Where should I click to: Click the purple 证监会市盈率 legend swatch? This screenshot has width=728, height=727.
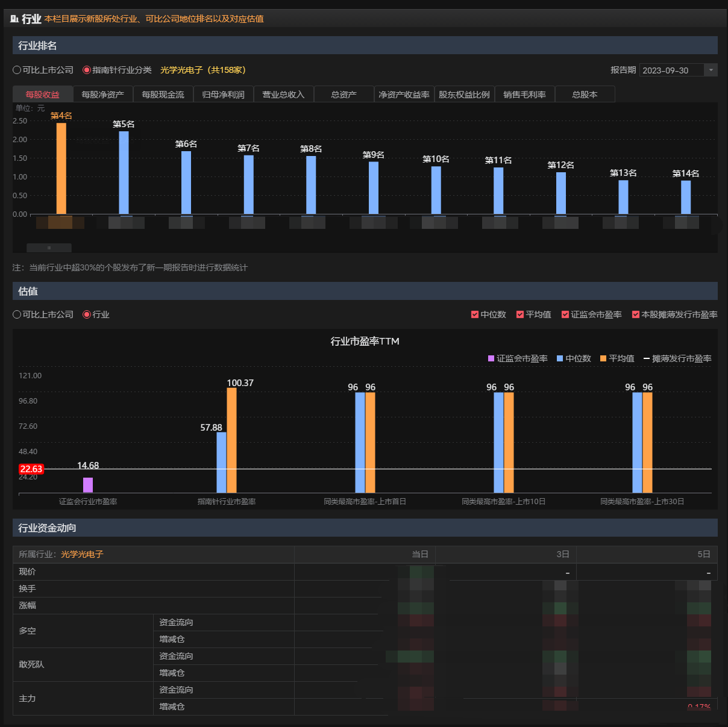point(491,358)
